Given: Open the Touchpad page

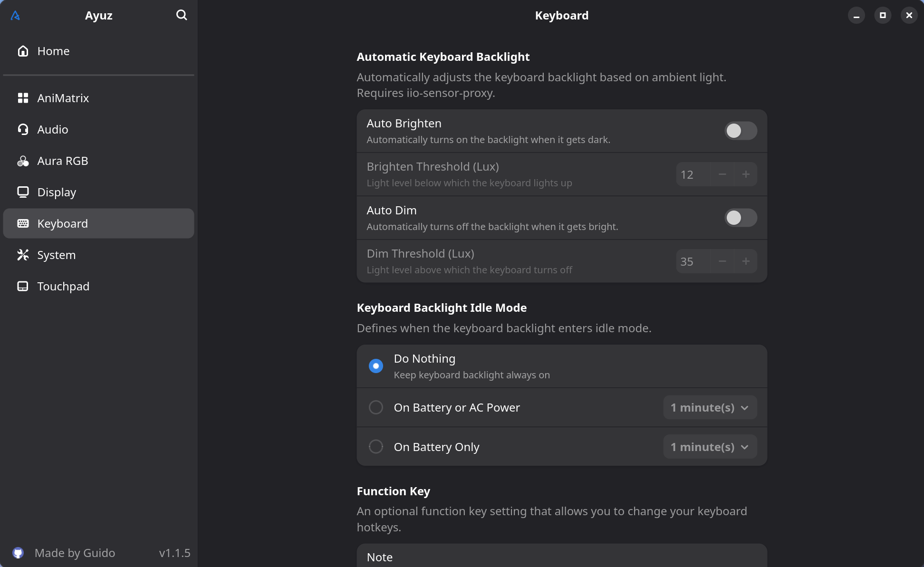Looking at the screenshot, I should [98, 286].
